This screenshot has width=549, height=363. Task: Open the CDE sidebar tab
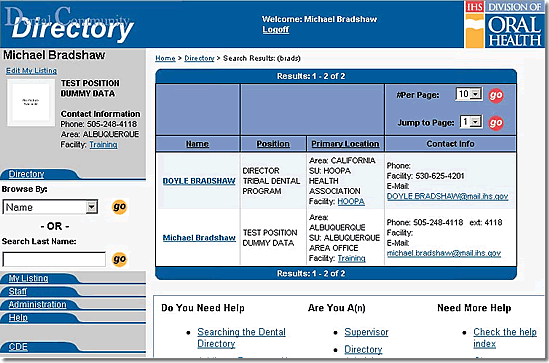[x=18, y=347]
